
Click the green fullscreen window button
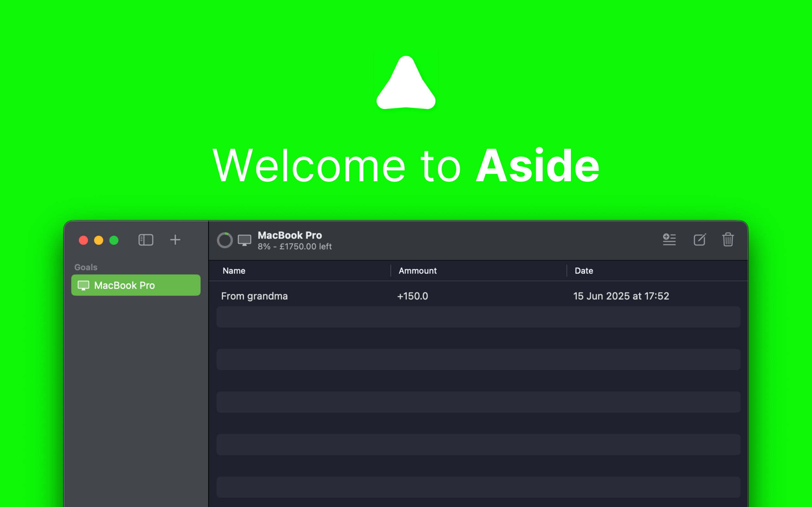point(114,240)
